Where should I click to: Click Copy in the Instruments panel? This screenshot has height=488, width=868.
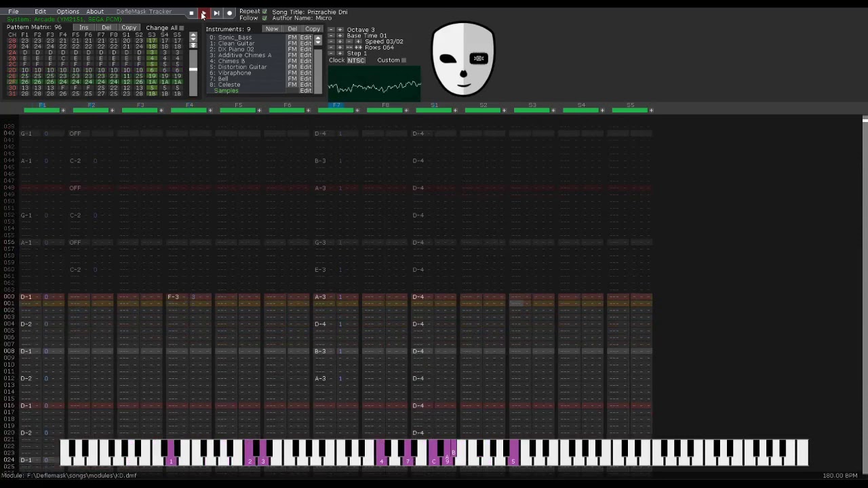(313, 29)
